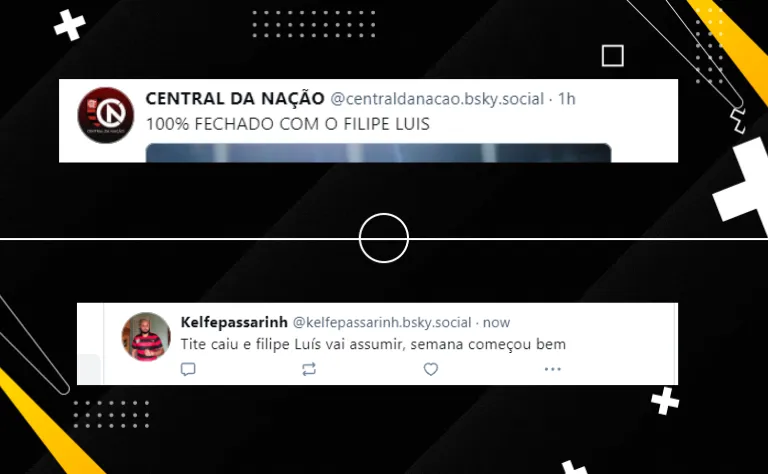Open more options three-dot menu
Screen dimensions: 768x474
pyautogui.click(x=552, y=369)
